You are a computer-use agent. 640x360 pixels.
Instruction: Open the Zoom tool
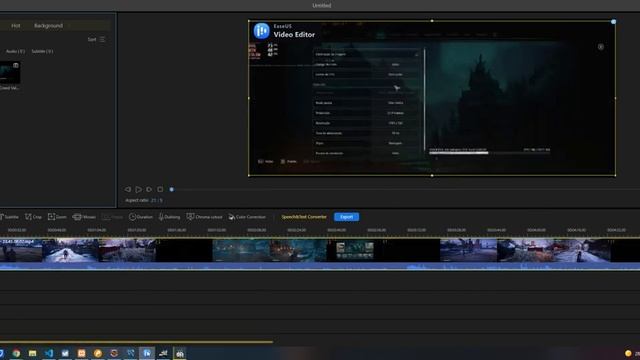click(x=57, y=217)
